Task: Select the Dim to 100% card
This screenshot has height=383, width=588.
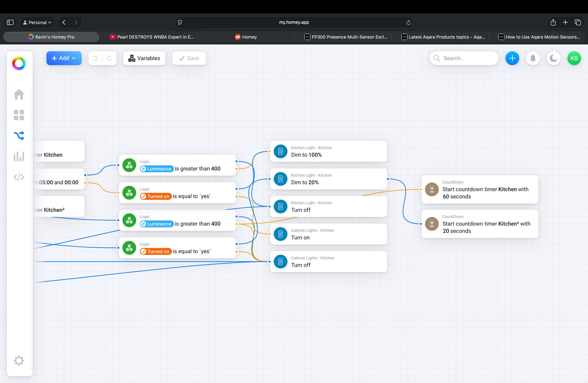Action: click(x=328, y=151)
